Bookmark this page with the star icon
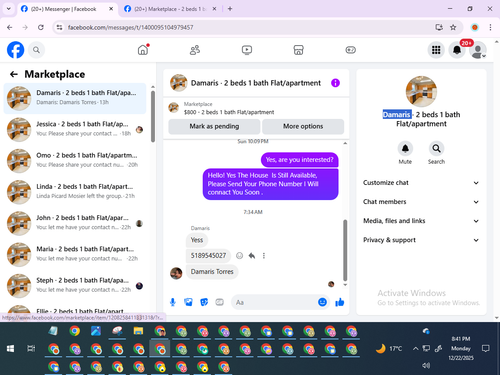The width and height of the screenshot is (500, 375). (x=453, y=27)
